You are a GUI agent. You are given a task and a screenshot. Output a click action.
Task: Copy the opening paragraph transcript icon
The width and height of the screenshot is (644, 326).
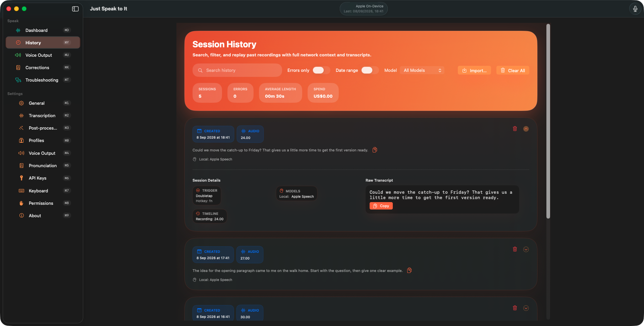(x=409, y=270)
